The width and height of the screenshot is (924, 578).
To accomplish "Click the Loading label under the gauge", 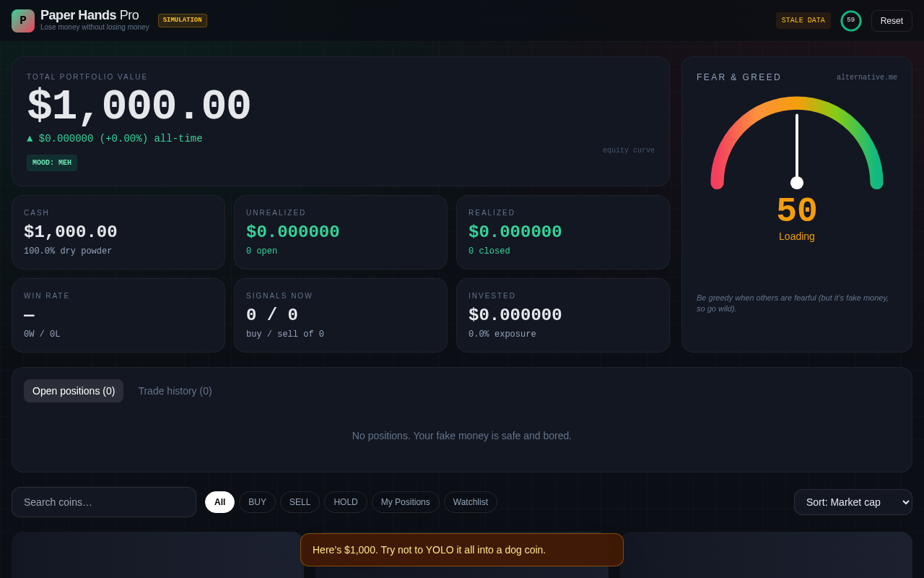I will 797,236.
